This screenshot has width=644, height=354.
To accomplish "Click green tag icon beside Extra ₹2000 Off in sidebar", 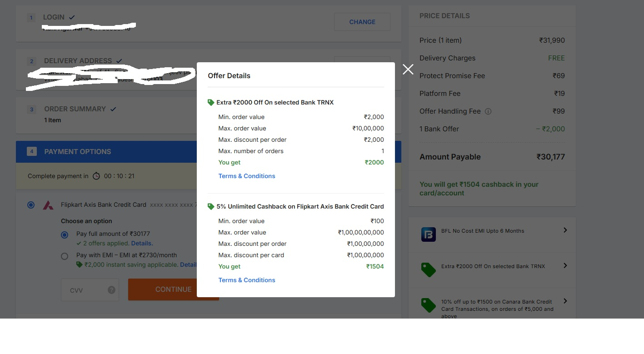I will [x=428, y=269].
